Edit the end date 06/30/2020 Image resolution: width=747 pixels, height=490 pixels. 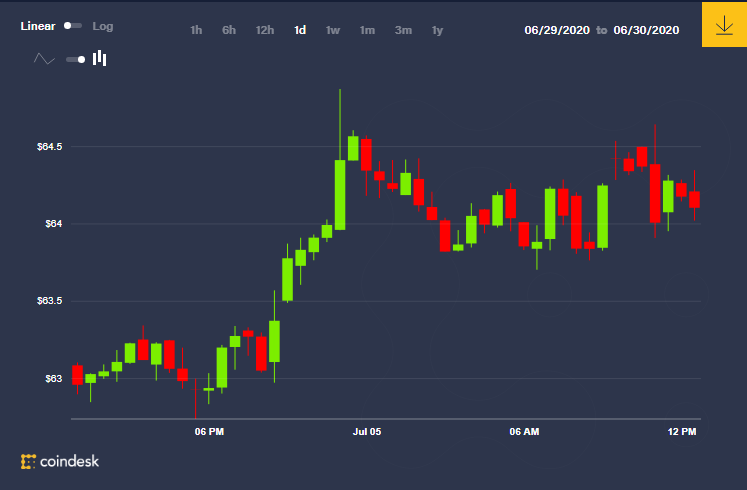point(646,30)
